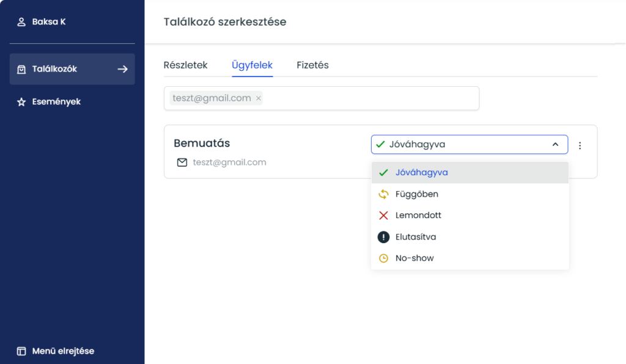Select the Ügyfelek tab
The image size is (626, 364).
[252, 65]
